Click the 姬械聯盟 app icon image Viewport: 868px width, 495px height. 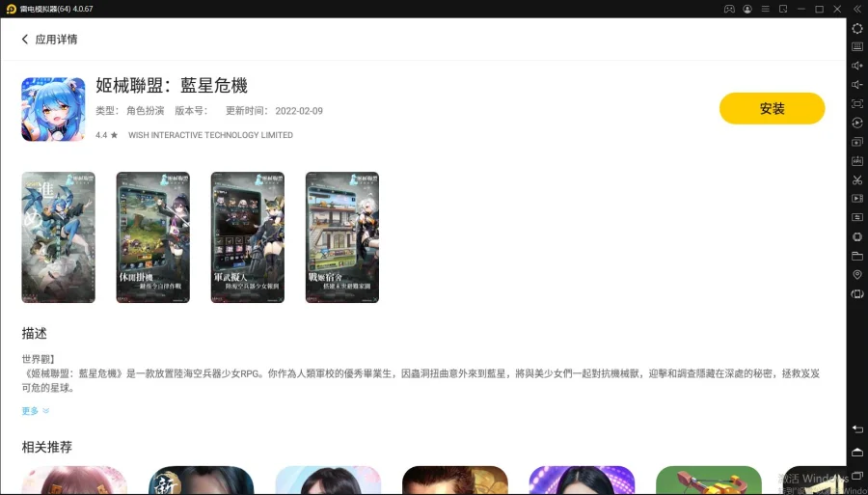[x=53, y=109]
